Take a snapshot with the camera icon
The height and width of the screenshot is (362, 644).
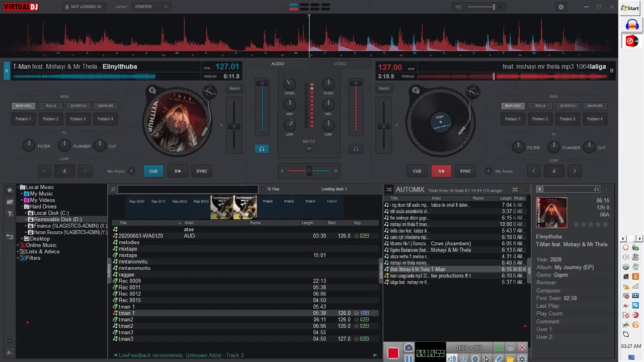[x=409, y=348]
